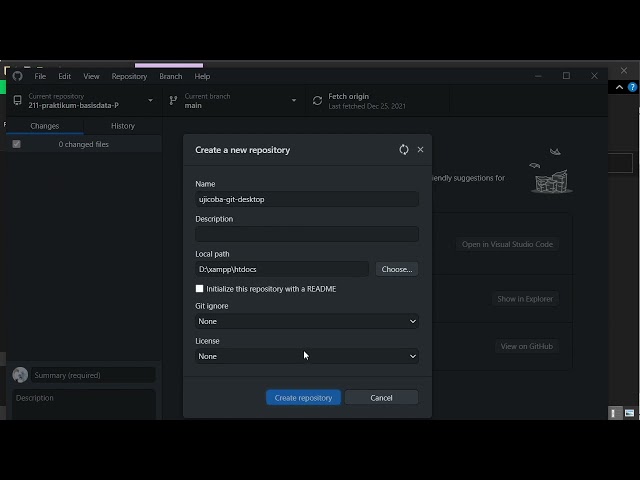Click the GitHub Desktop logo icon
Image resolution: width=640 pixels, height=480 pixels.
pyautogui.click(x=17, y=76)
